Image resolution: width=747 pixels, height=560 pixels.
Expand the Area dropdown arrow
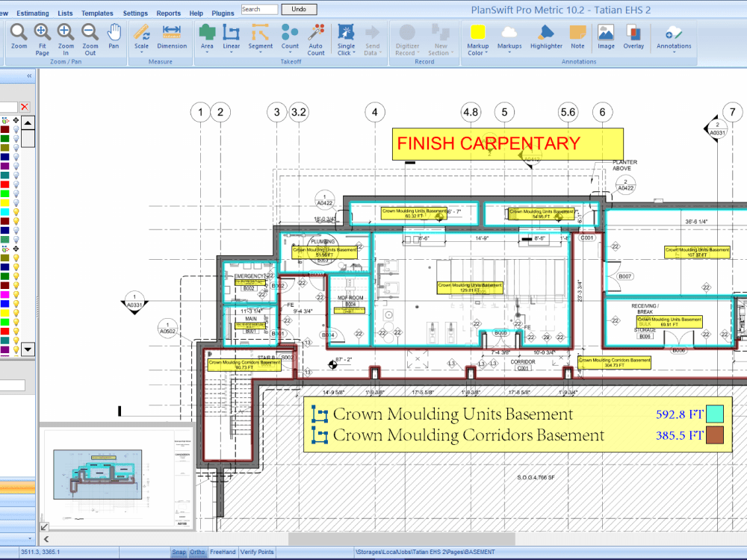coord(207,53)
